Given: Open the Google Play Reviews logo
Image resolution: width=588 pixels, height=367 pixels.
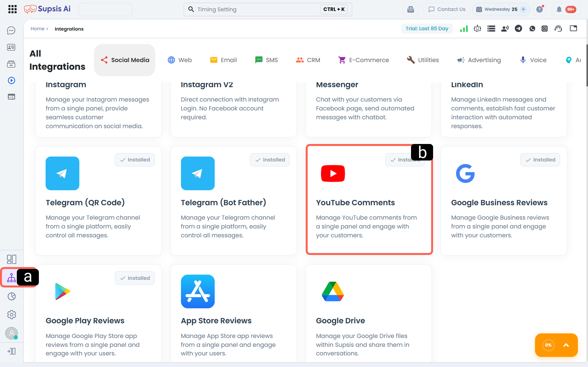Looking at the screenshot, I should tap(63, 291).
